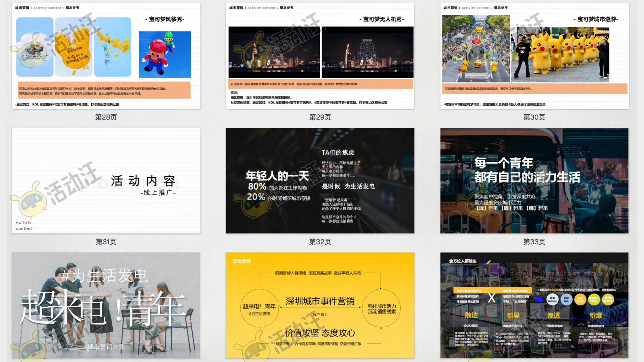Open the page 33 每一个青年 slide
Screen dimensions: 644x362
534,181
